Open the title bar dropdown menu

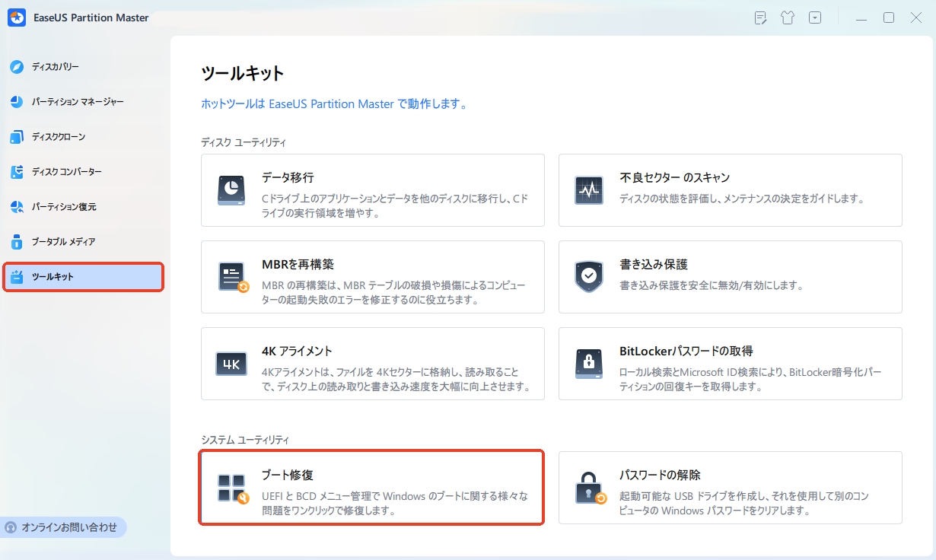pyautogui.click(x=815, y=17)
